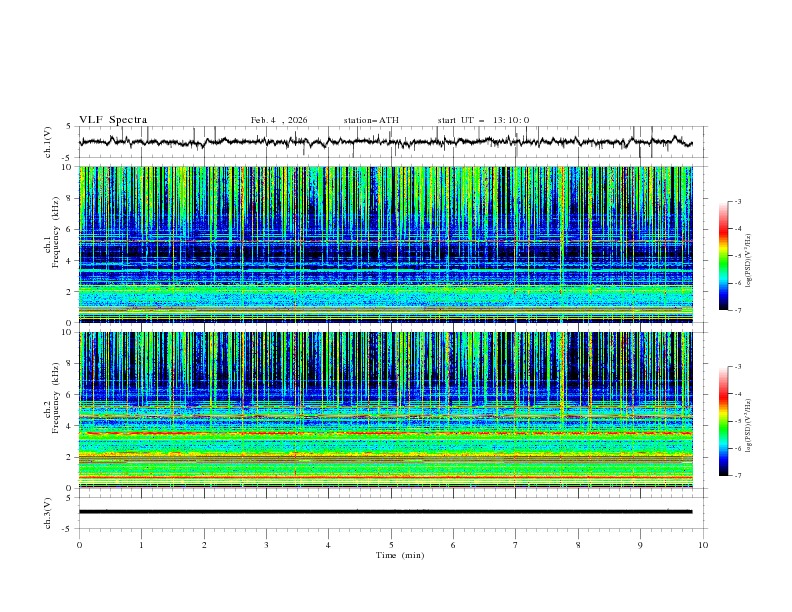The height and width of the screenshot is (612, 792).
Task: Click the time axis tick label "1"
Action: click(x=141, y=545)
